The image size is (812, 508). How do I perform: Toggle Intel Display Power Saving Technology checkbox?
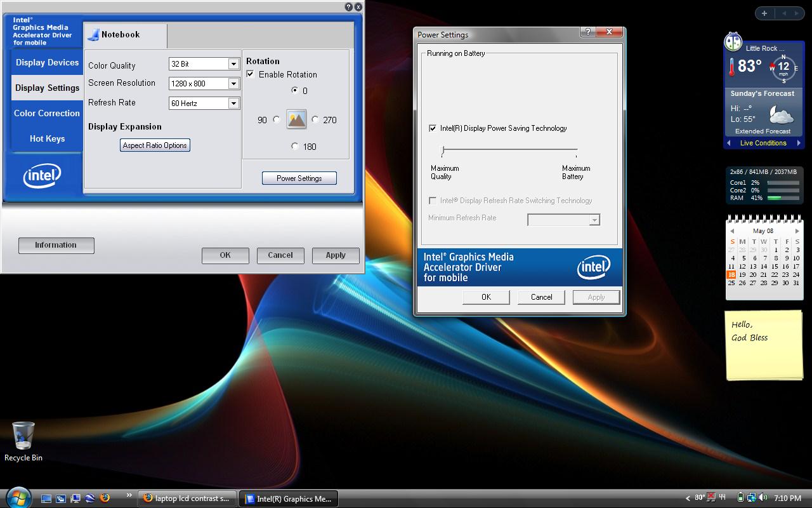coord(433,128)
